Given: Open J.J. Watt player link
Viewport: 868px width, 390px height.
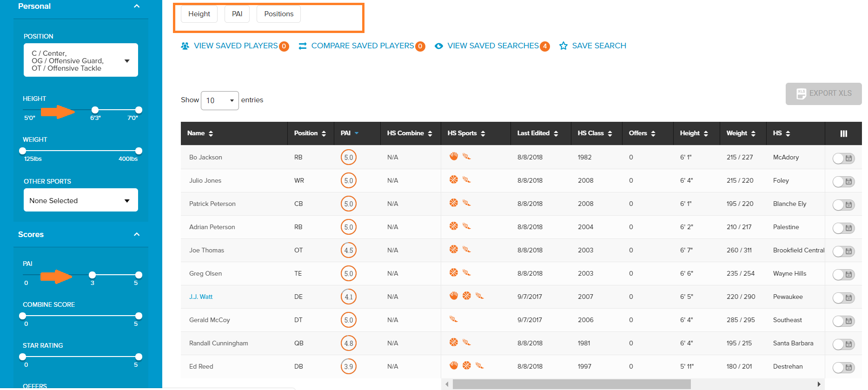Looking at the screenshot, I should coord(201,297).
